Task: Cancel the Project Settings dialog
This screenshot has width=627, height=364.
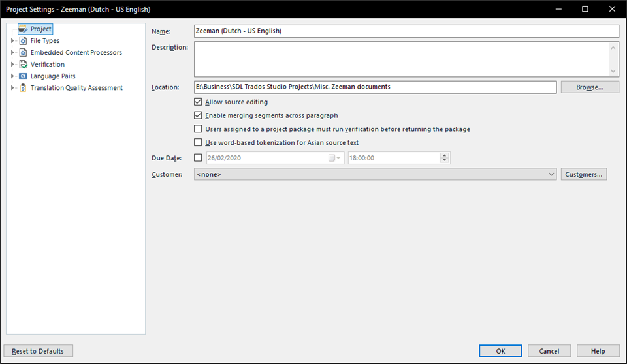Action: (x=549, y=351)
